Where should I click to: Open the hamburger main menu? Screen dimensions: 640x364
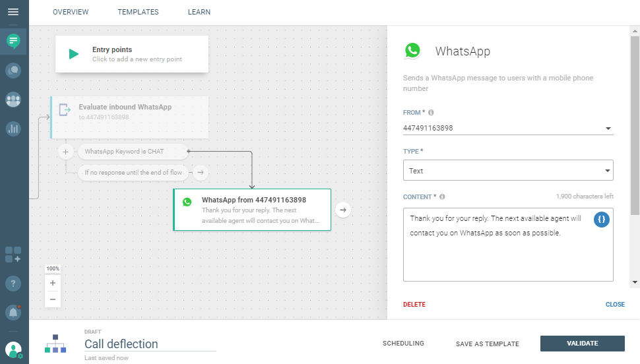point(13,12)
